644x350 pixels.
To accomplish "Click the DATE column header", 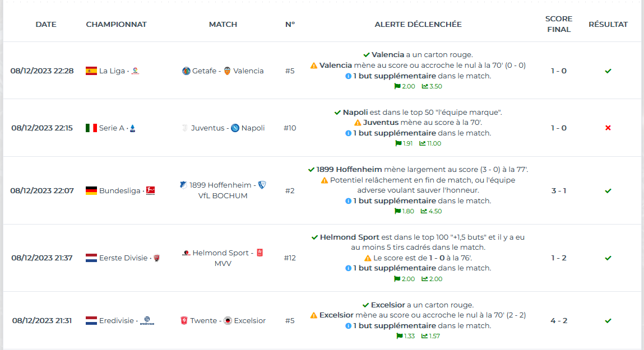I will click(46, 24).
